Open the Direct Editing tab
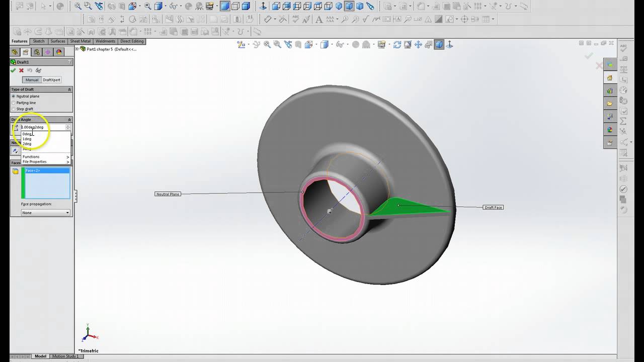The height and width of the screenshot is (362, 644). pos(132,41)
